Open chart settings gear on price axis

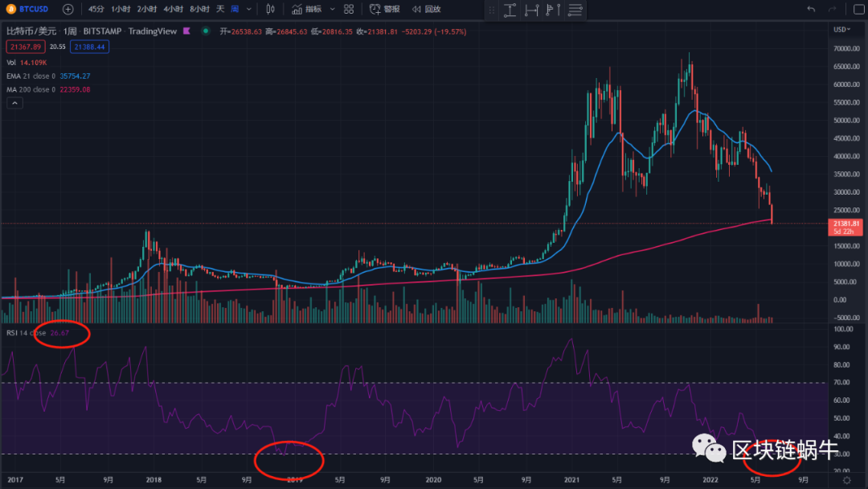[845, 479]
